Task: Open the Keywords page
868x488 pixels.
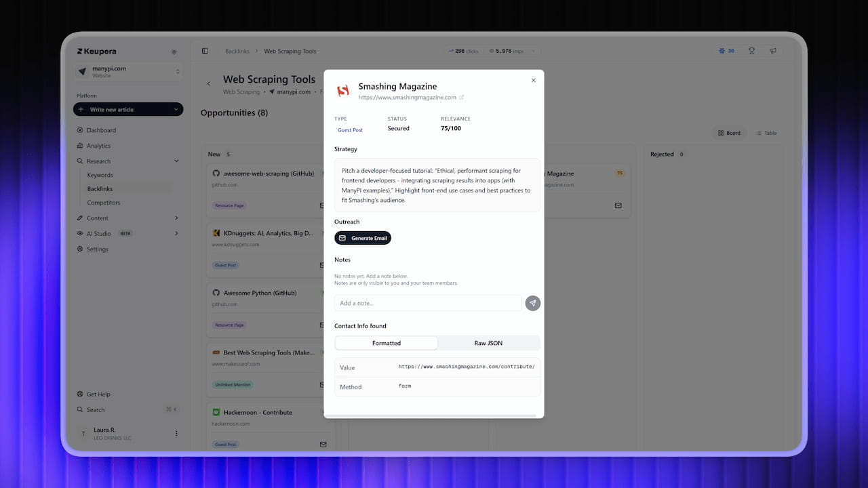Action: click(100, 175)
